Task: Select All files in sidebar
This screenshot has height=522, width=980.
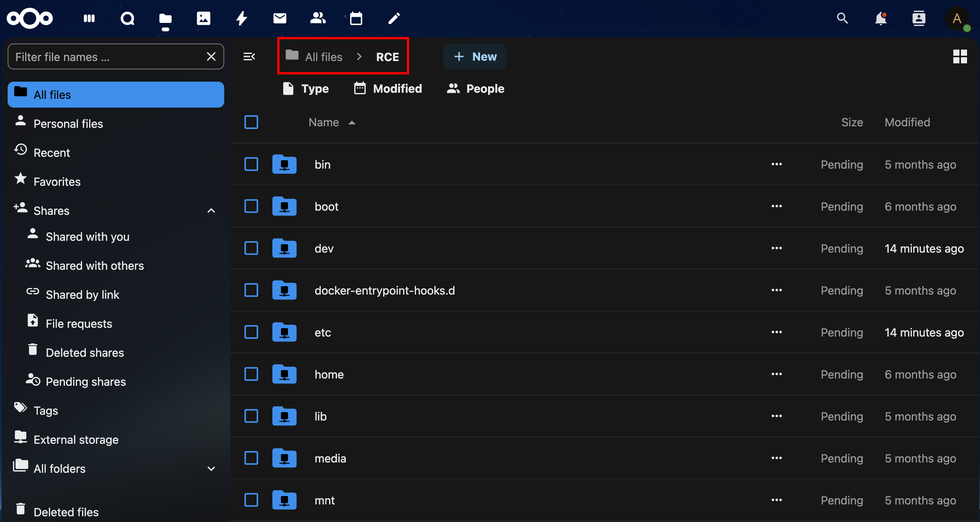Action: [116, 95]
